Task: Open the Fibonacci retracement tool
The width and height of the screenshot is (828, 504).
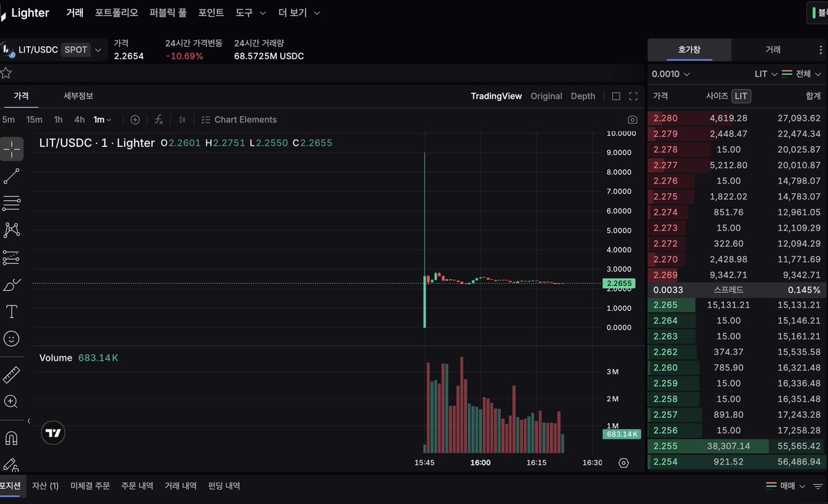Action: [x=11, y=203]
